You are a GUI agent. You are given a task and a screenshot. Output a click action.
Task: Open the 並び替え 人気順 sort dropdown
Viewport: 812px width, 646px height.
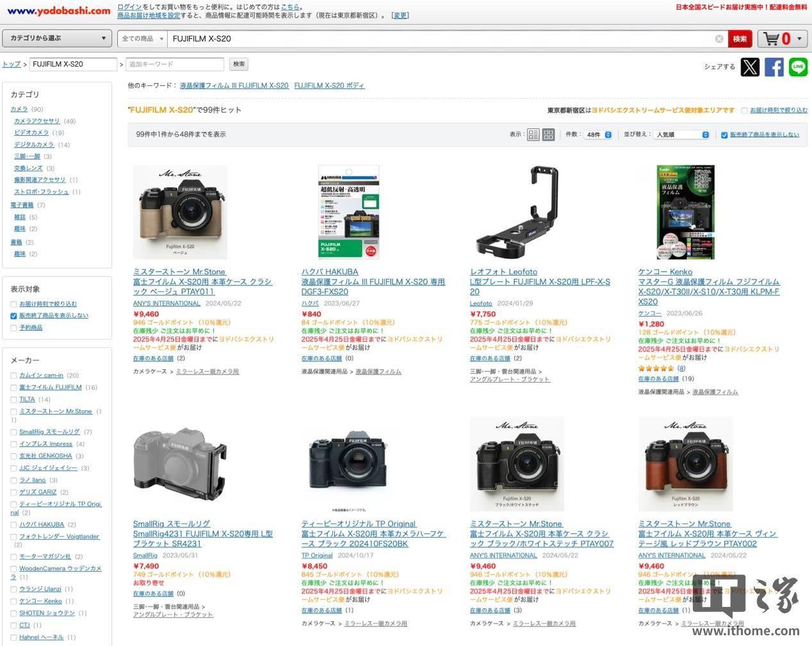click(681, 135)
